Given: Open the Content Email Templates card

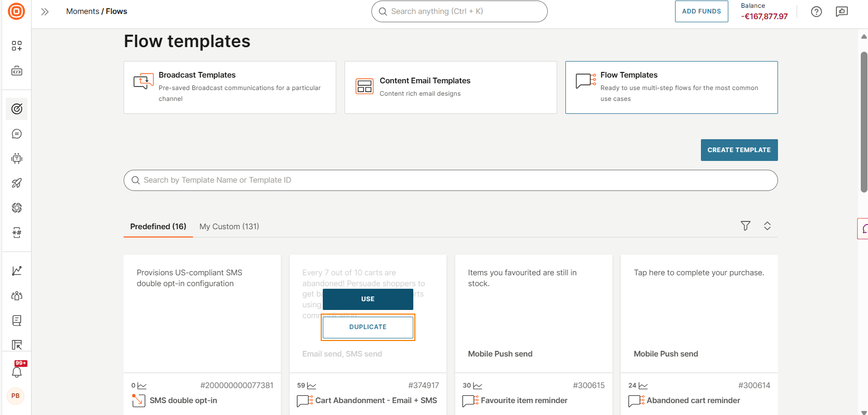Looking at the screenshot, I should 451,87.
